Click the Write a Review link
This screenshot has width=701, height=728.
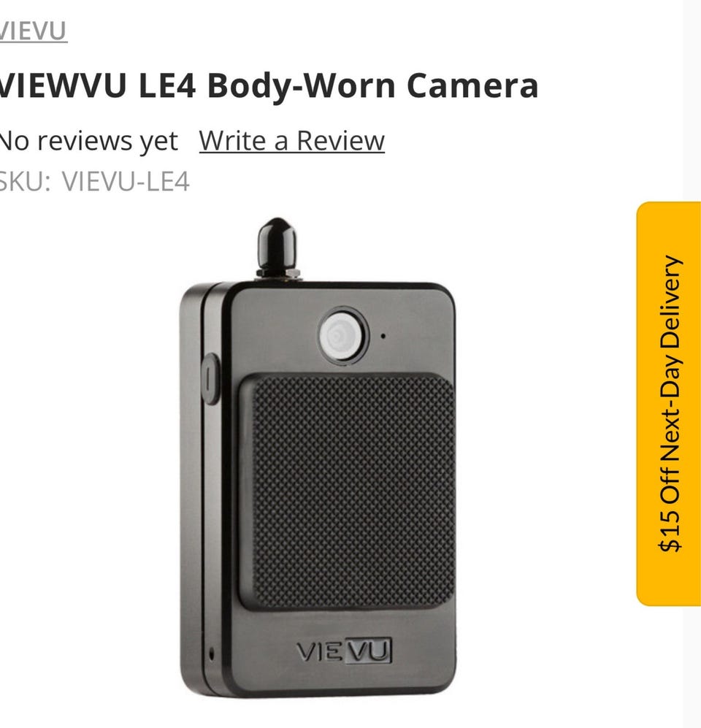click(291, 140)
